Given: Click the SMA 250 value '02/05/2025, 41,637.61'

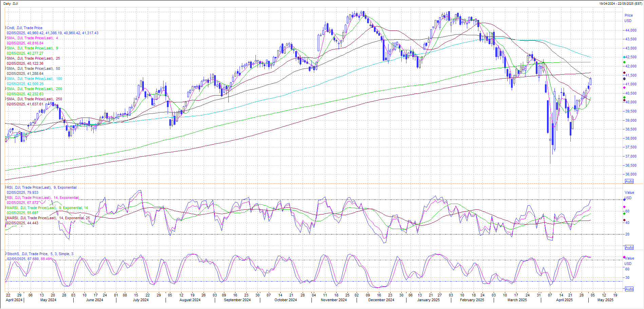Looking at the screenshot, I should click(25, 104).
